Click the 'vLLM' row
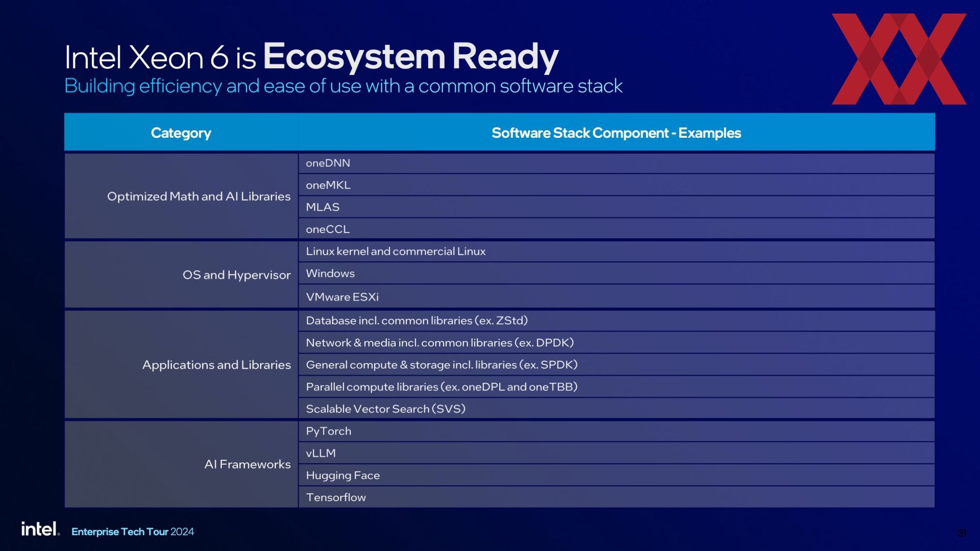Viewport: 980px width, 551px height. (617, 453)
